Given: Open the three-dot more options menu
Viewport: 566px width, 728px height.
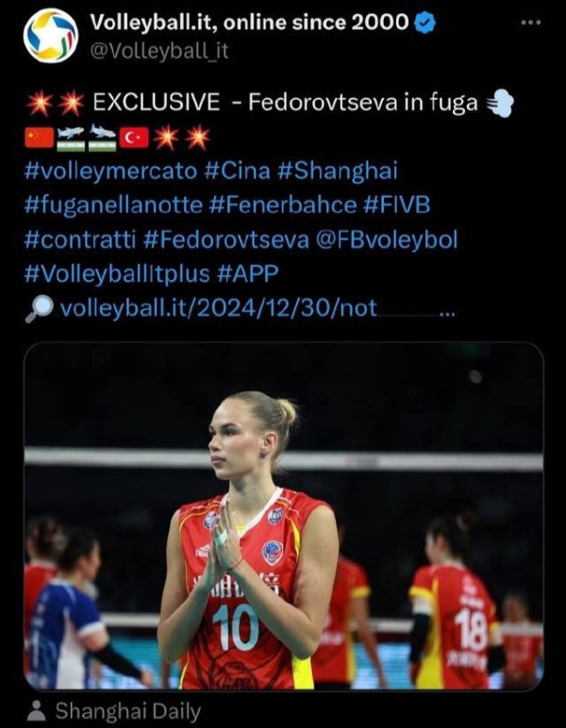Looking at the screenshot, I should (531, 23).
